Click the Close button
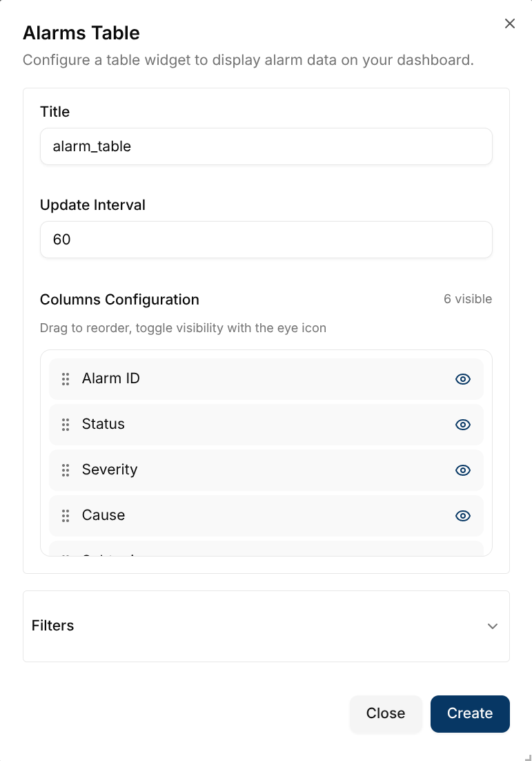The width and height of the screenshot is (532, 761). [386, 713]
